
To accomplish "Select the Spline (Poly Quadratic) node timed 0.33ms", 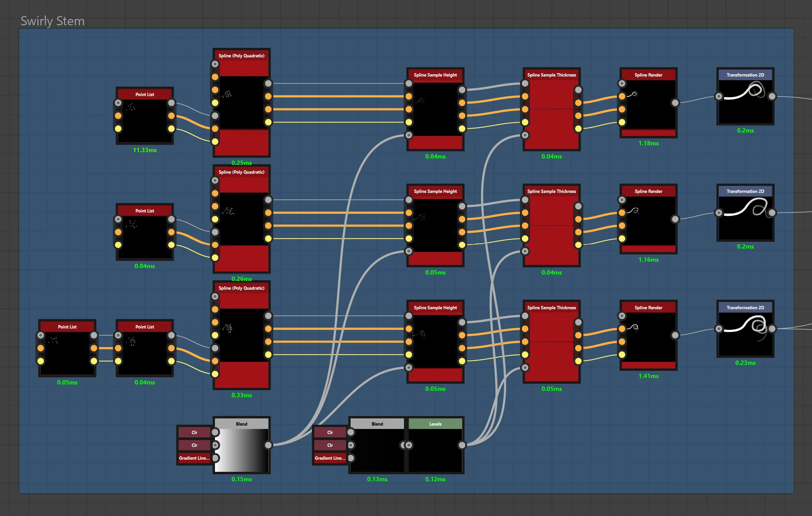I will pos(242,335).
